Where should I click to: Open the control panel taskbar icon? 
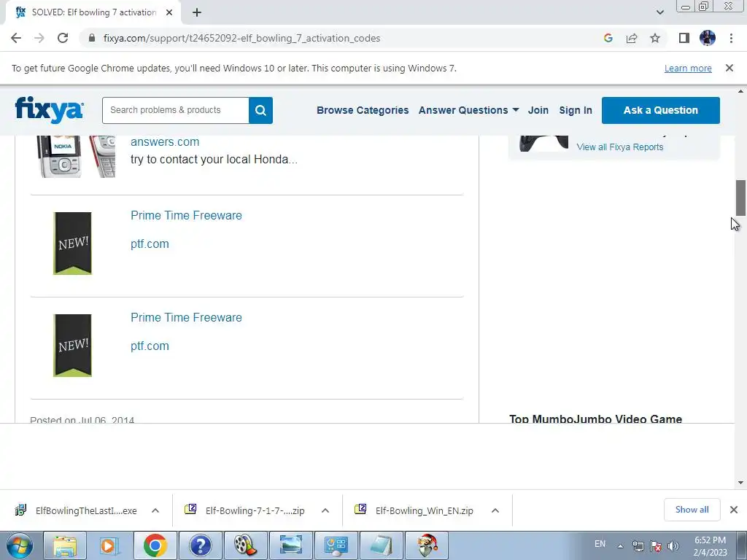pos(336,545)
